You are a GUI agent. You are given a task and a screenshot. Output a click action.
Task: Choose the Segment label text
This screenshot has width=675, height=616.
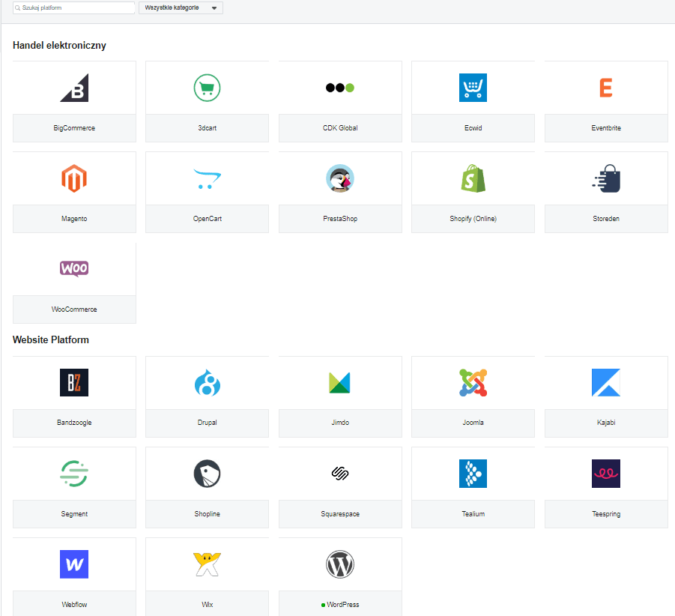click(74, 514)
